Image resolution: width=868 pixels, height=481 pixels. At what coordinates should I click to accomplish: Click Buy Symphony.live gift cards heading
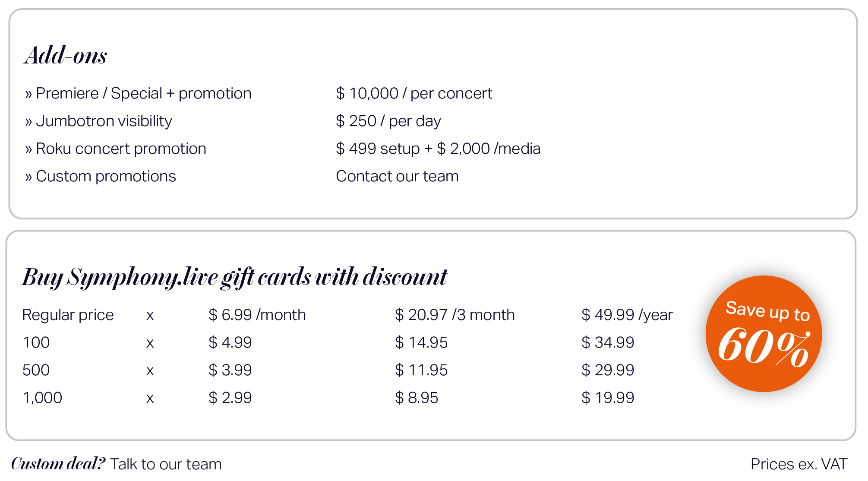234,277
